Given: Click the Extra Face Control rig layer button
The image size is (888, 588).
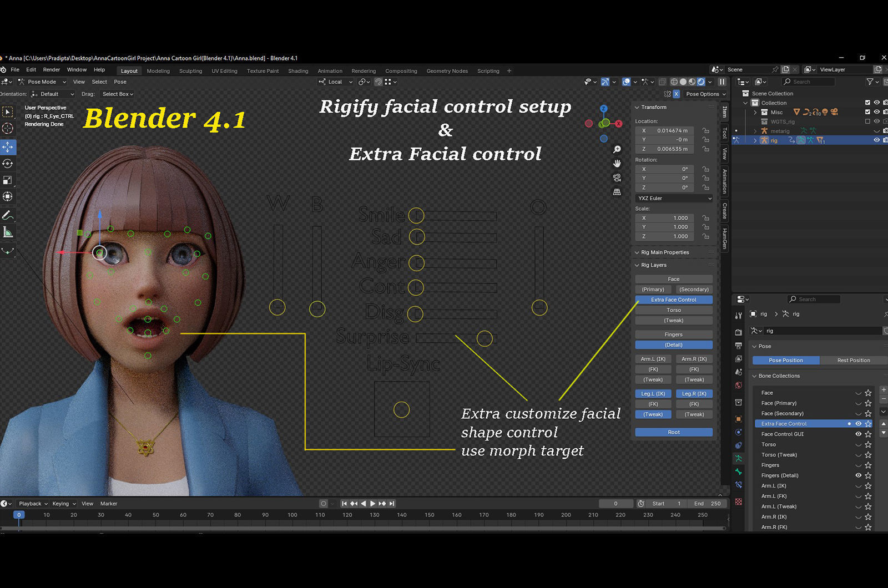Looking at the screenshot, I should [x=674, y=300].
